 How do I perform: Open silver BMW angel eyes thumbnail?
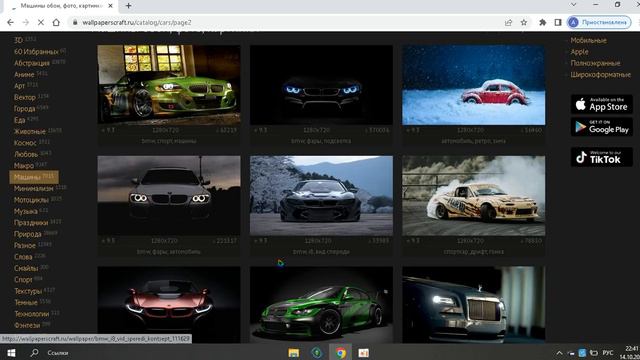(x=169, y=196)
